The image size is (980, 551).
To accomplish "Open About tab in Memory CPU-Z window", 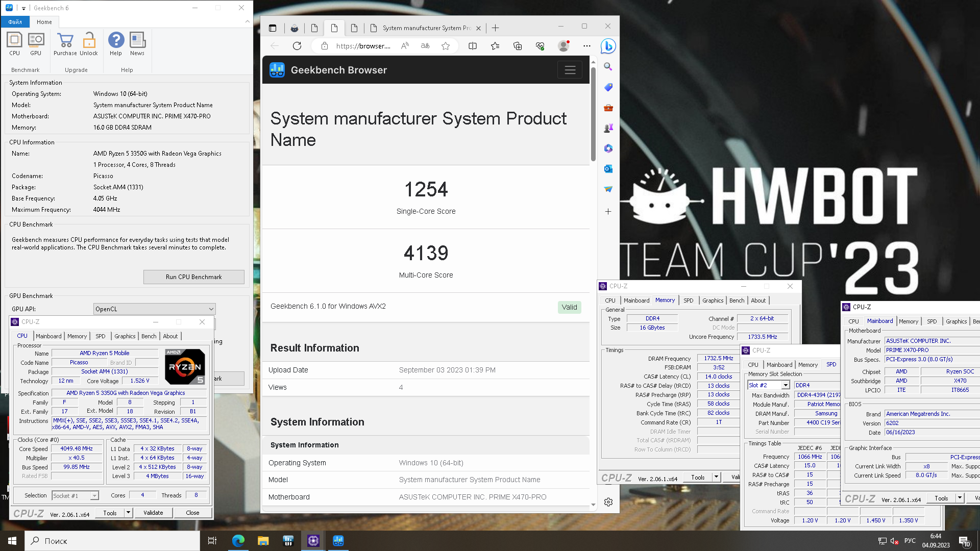I will [758, 300].
